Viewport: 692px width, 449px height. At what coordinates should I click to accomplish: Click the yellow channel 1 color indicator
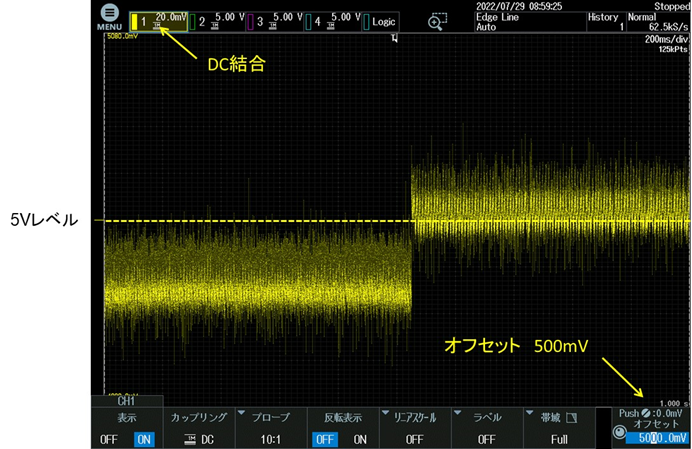pyautogui.click(x=134, y=22)
